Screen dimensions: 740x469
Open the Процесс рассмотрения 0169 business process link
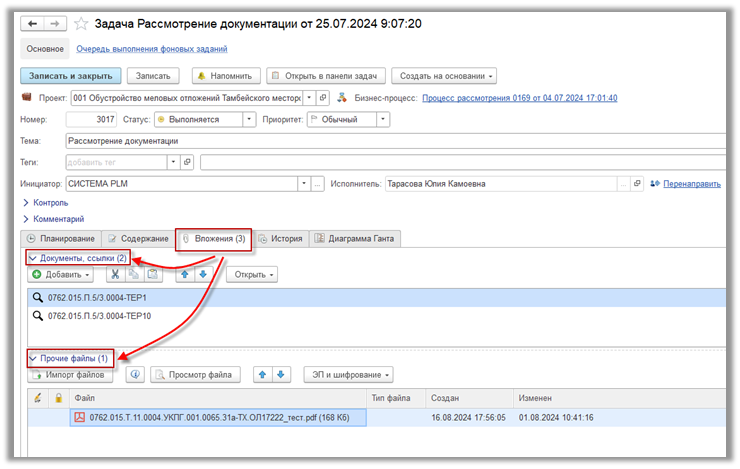pos(520,98)
